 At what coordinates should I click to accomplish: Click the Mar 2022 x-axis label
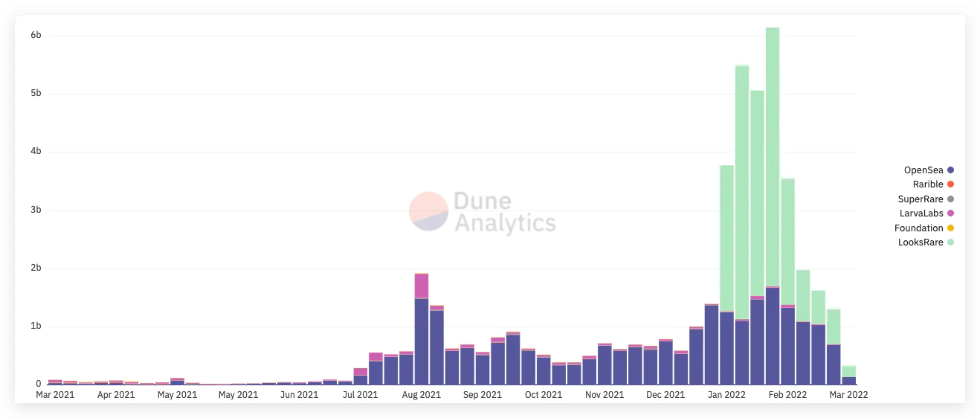848,395
